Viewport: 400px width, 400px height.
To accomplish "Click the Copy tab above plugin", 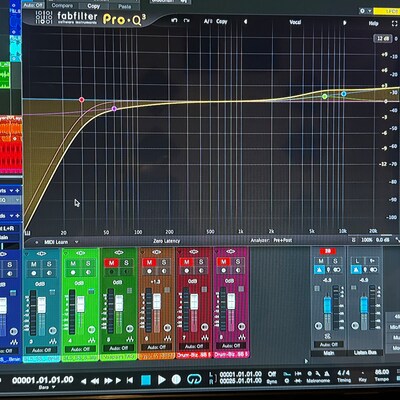I will [x=93, y=6].
